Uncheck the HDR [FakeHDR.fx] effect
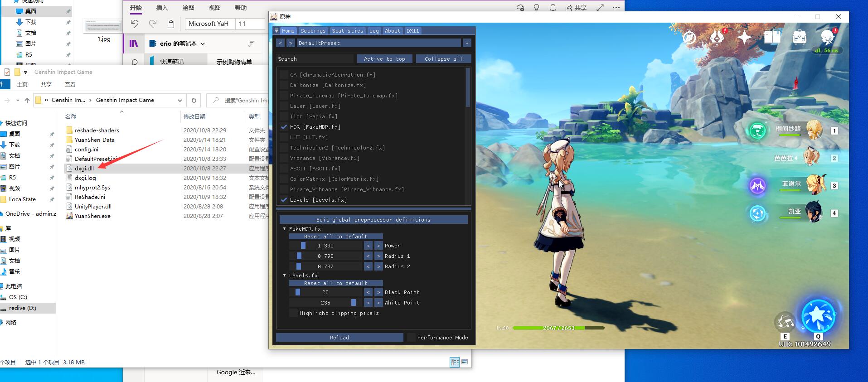The width and height of the screenshot is (868, 382). 284,127
